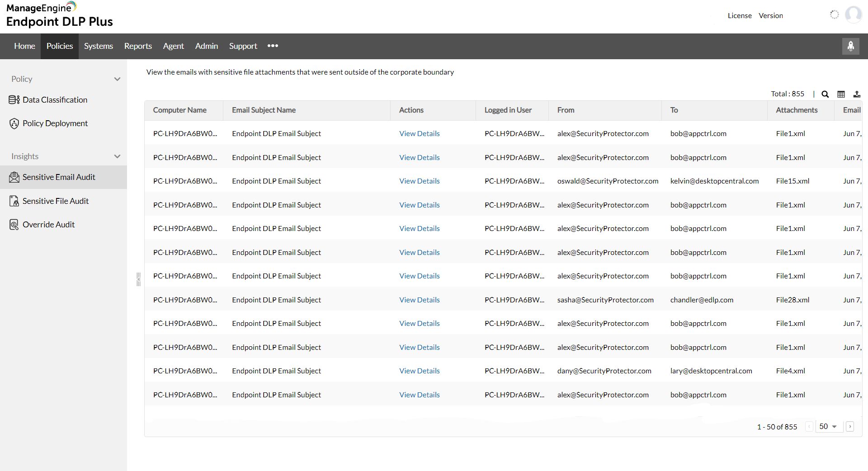Open the Home tab
The height and width of the screenshot is (471, 868).
pos(24,46)
